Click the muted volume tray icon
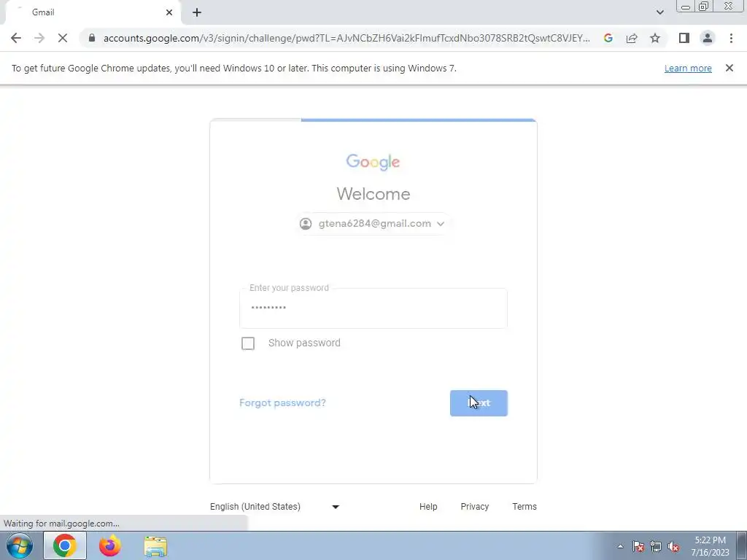This screenshot has height=560, width=747. tap(673, 546)
